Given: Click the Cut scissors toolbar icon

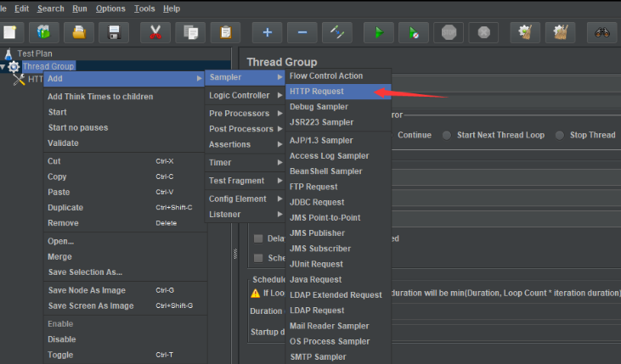Looking at the screenshot, I should pyautogui.click(x=155, y=32).
